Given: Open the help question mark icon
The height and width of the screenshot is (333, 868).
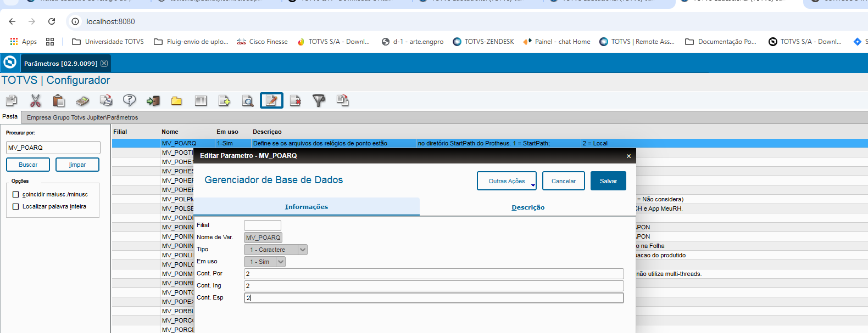Looking at the screenshot, I should tap(130, 100).
